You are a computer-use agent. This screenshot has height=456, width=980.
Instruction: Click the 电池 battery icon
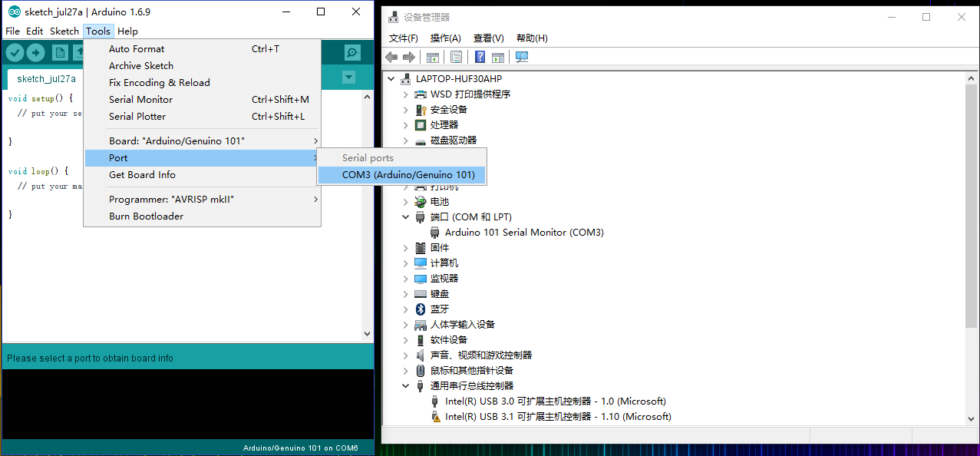click(421, 201)
